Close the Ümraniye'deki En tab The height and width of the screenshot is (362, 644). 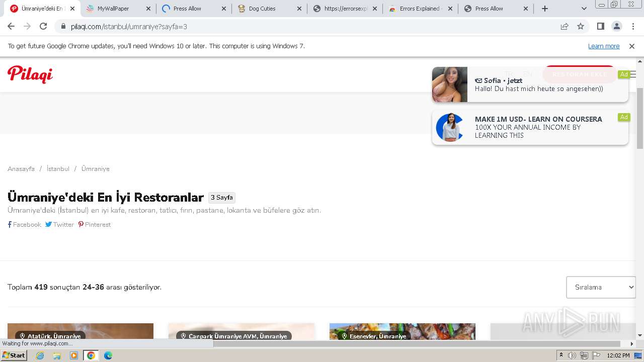pyautogui.click(x=72, y=9)
